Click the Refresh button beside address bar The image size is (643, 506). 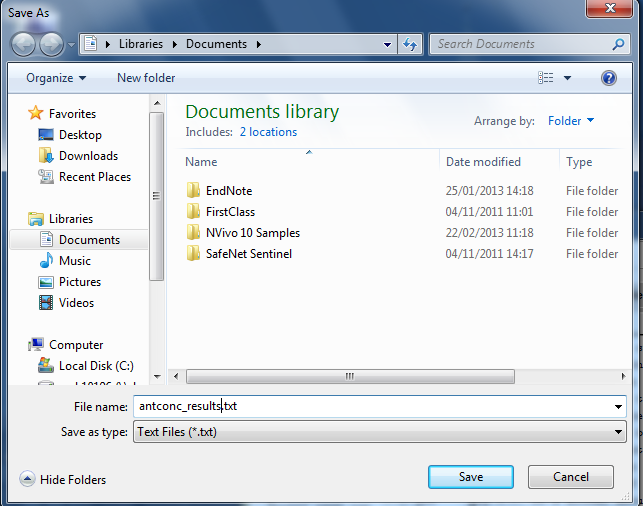coord(410,44)
